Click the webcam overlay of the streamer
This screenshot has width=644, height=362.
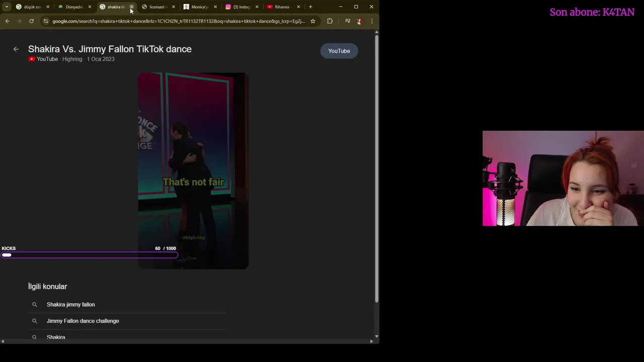tap(563, 178)
